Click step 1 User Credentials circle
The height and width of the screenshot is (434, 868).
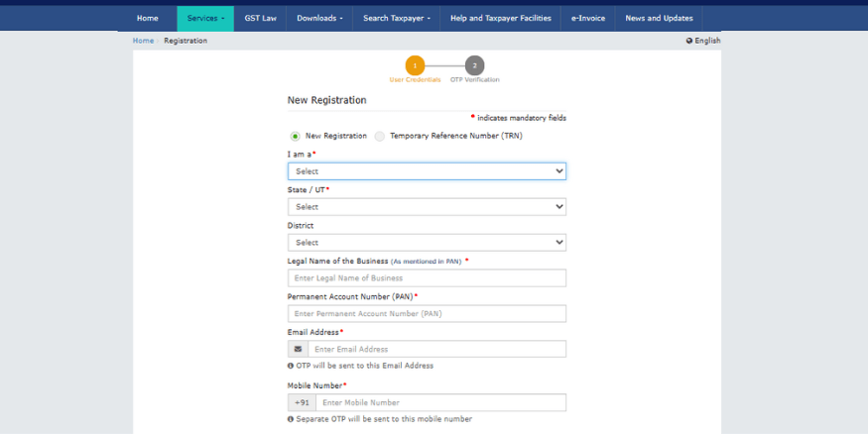(x=415, y=65)
